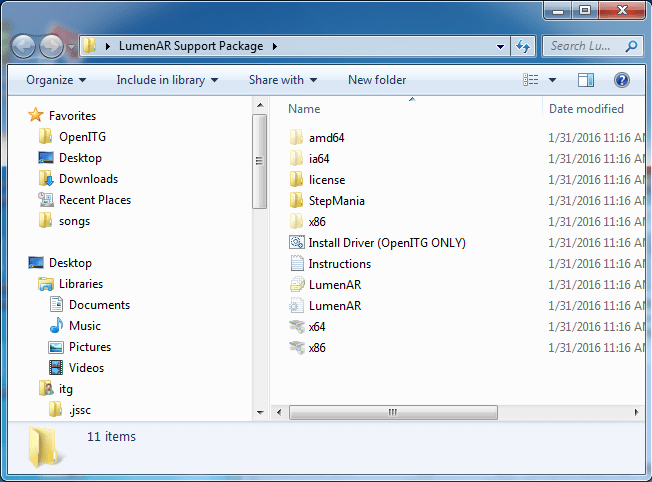
Task: Expand the arrow before LumenAR Support Package
Action: click(x=108, y=46)
